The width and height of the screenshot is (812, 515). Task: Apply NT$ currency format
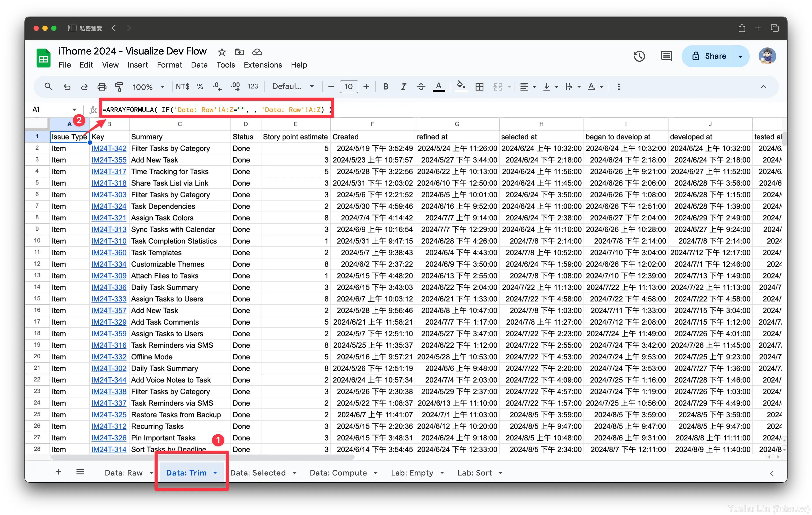(182, 87)
